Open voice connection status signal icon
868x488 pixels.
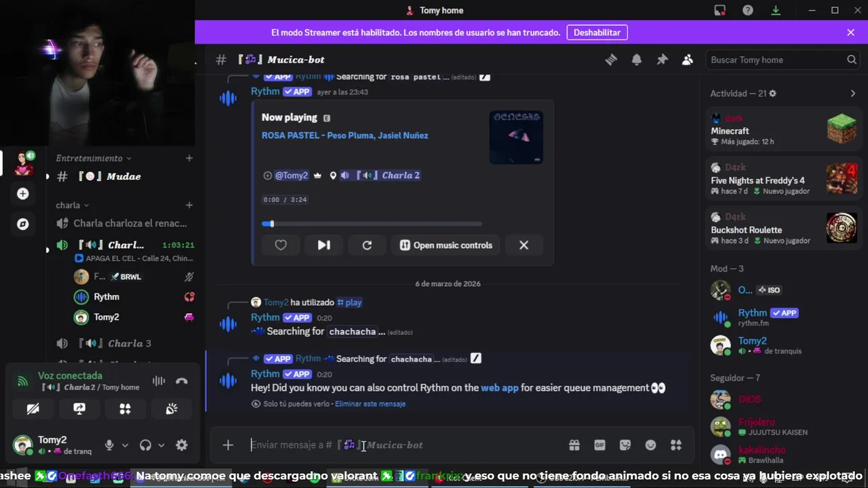pyautogui.click(x=22, y=381)
